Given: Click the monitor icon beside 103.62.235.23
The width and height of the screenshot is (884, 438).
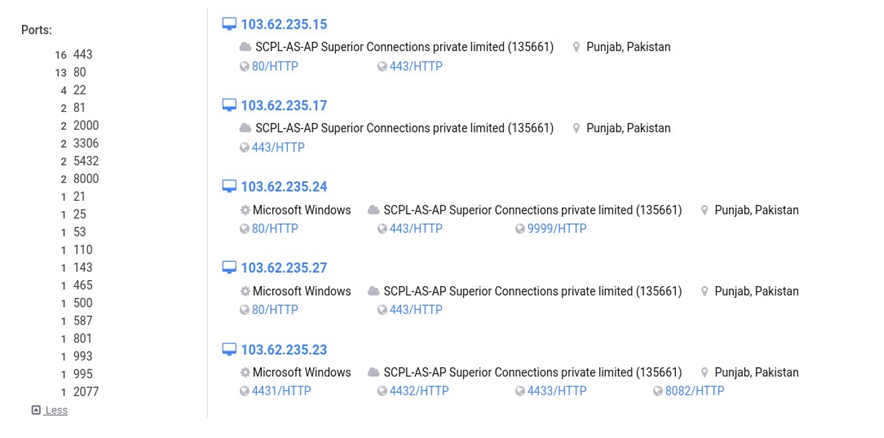Looking at the screenshot, I should [x=229, y=349].
